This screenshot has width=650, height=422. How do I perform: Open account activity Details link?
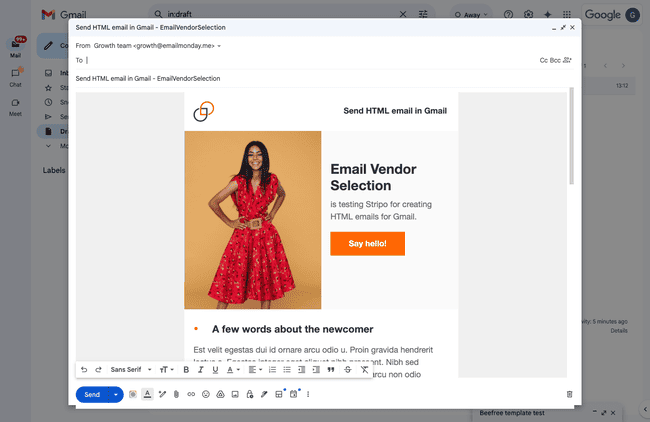[x=618, y=330]
